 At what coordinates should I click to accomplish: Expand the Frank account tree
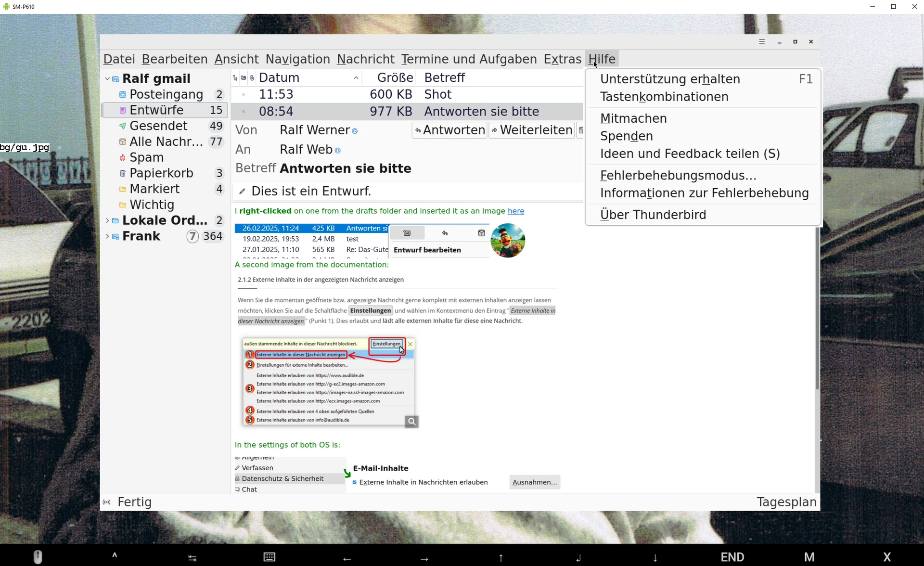pyautogui.click(x=107, y=236)
